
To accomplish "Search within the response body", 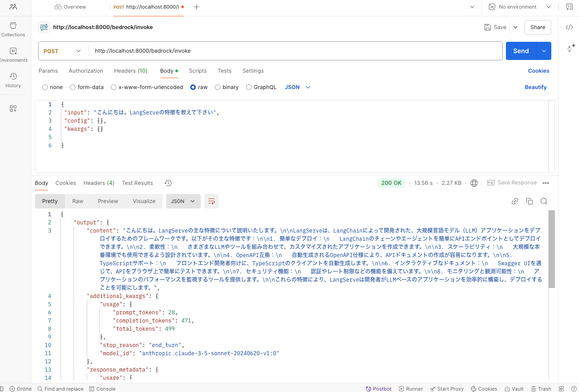I will (x=544, y=201).
